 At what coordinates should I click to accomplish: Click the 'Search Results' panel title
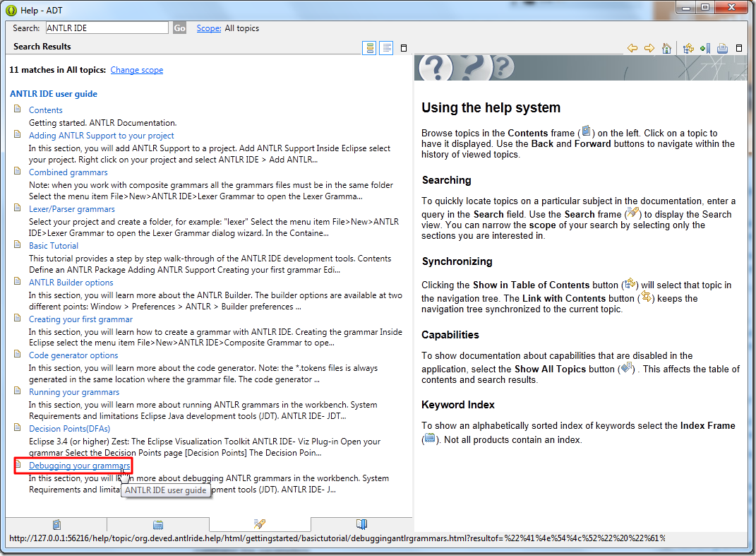(42, 47)
